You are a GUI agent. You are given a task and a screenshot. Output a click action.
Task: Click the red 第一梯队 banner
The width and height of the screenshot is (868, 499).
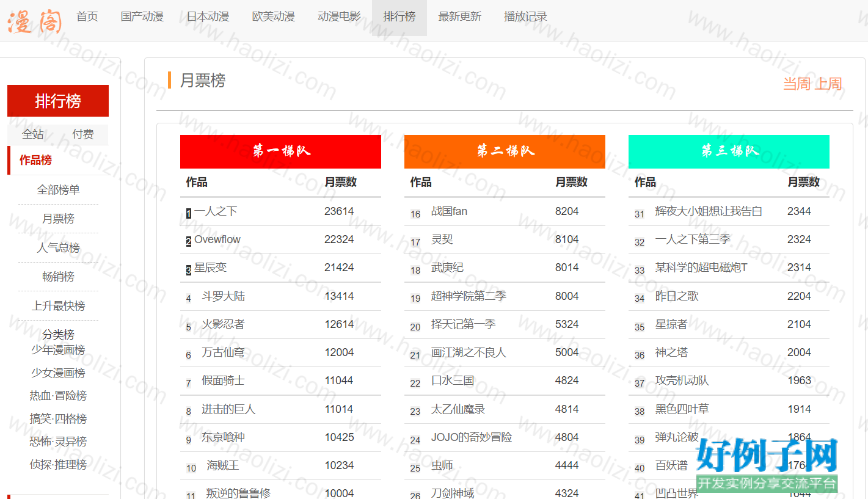tap(280, 151)
